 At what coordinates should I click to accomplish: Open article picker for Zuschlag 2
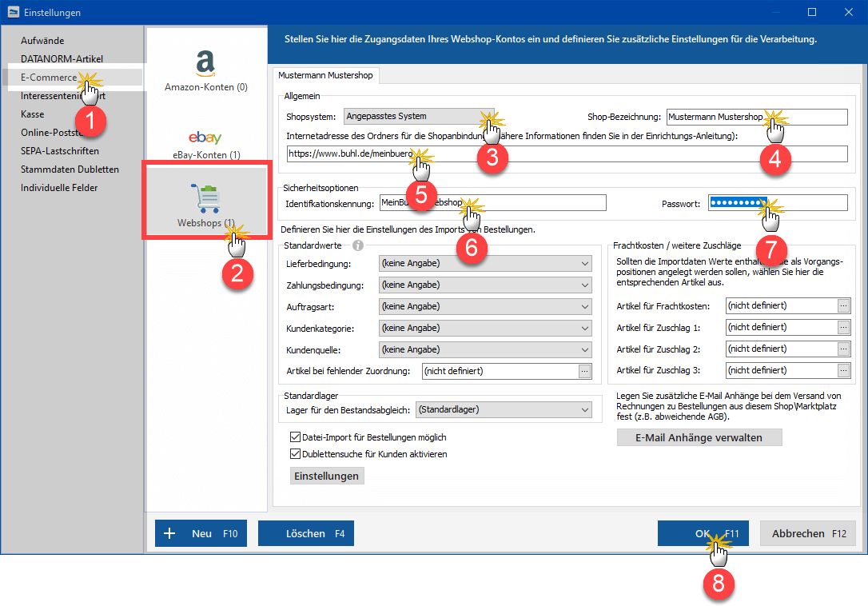pyautogui.click(x=843, y=349)
